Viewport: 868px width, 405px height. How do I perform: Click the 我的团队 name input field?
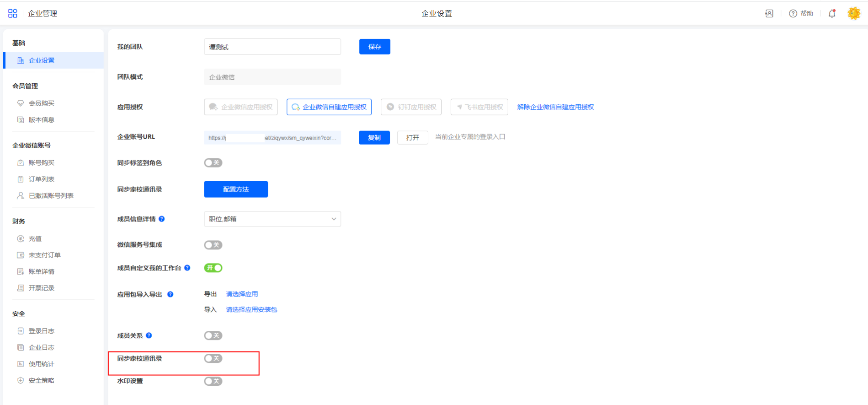click(272, 47)
